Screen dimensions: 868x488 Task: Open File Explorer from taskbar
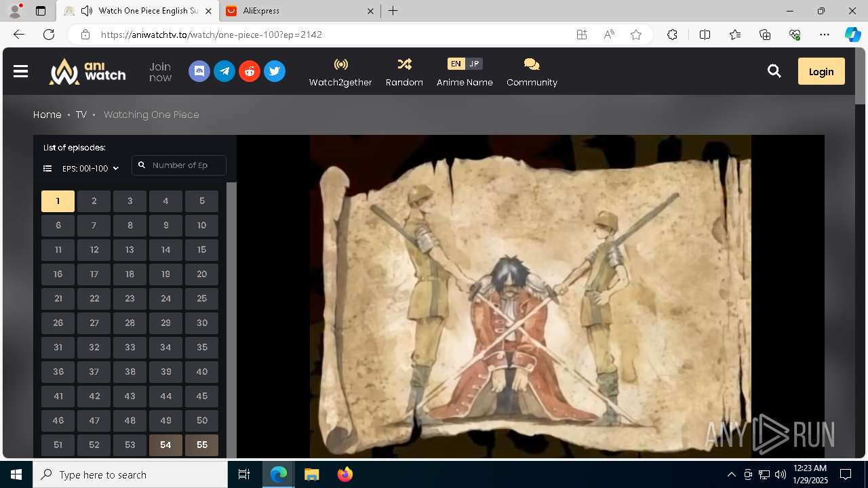(311, 474)
